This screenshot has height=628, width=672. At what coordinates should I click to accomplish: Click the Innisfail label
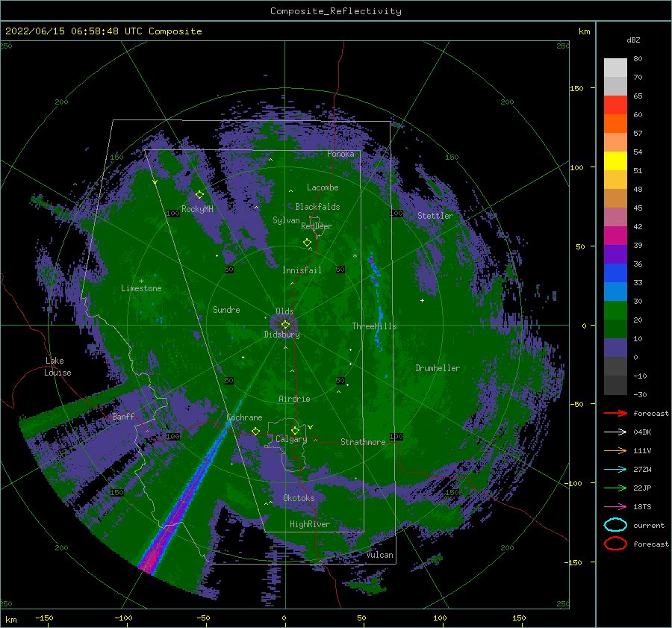click(x=302, y=270)
